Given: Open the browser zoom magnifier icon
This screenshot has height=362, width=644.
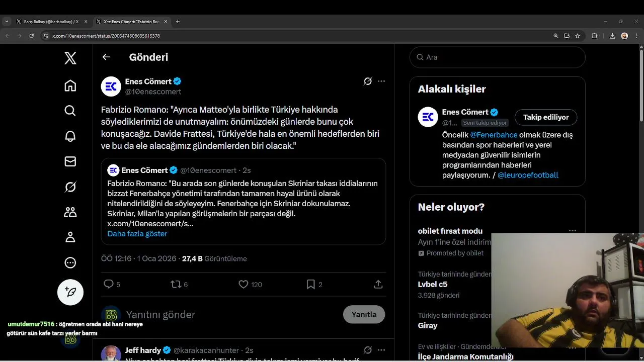Looking at the screenshot, I should point(555,36).
